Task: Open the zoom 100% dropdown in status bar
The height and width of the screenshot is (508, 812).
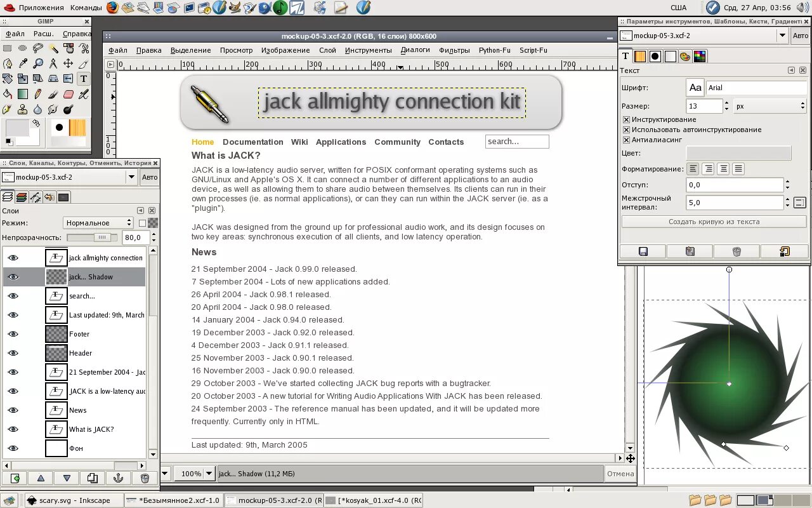Action: tap(195, 474)
